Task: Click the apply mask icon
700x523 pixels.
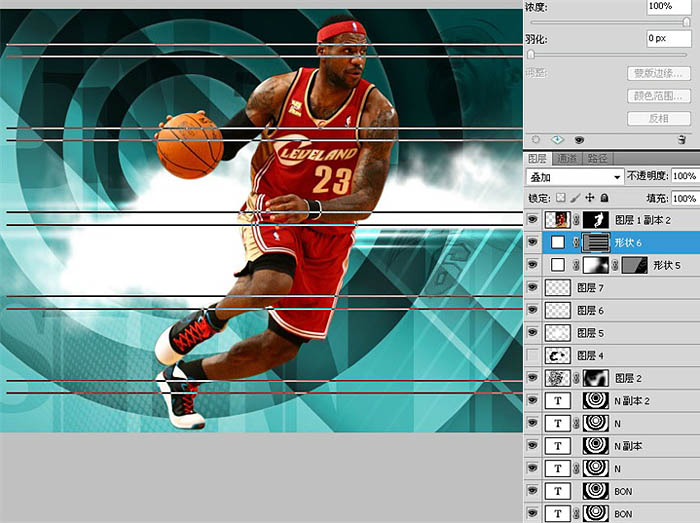Action: pos(557,140)
